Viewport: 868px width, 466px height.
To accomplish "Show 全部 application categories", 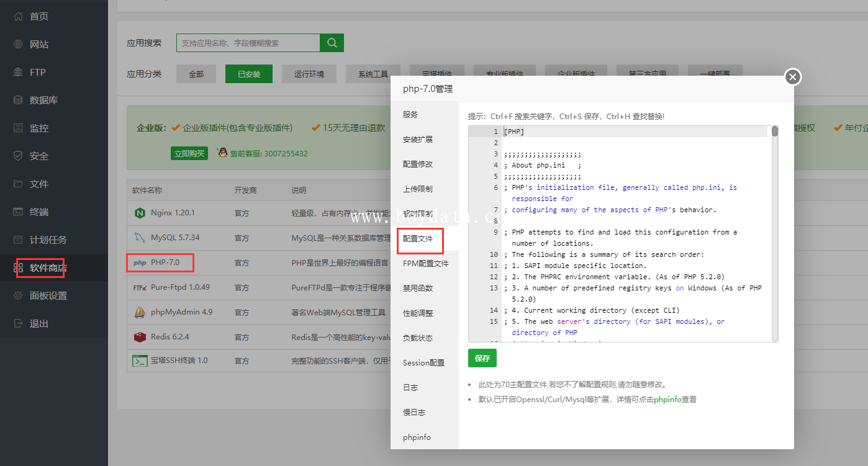I will [196, 74].
